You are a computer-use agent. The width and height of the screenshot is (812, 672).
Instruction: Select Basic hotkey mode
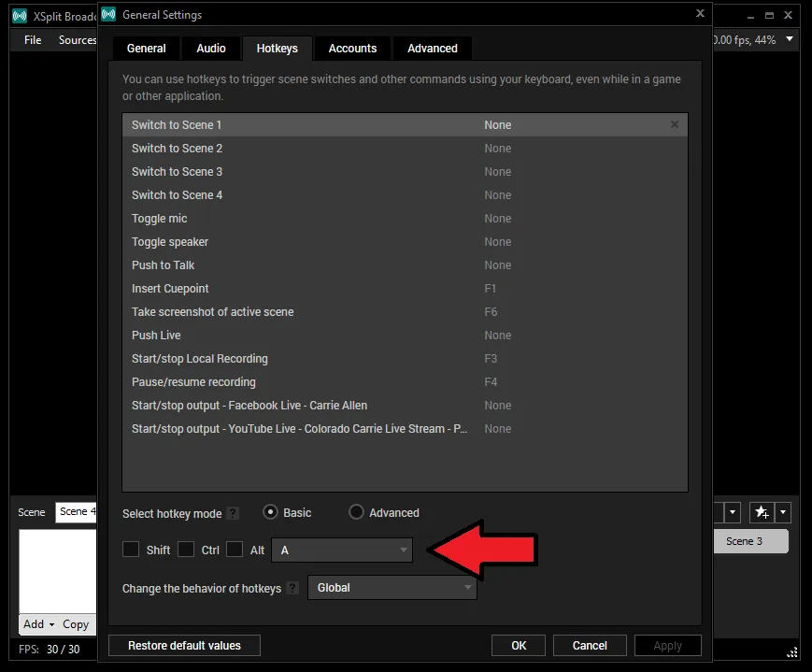coord(270,512)
